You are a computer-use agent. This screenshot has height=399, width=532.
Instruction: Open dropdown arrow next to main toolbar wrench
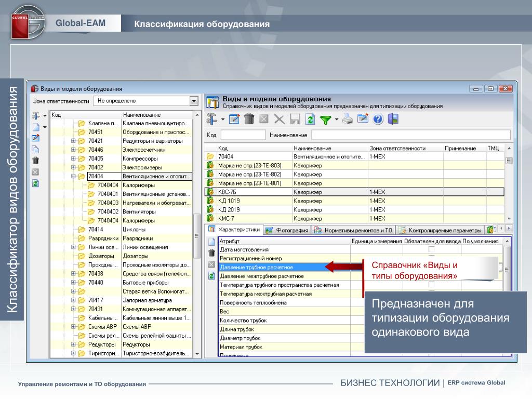tap(223, 119)
